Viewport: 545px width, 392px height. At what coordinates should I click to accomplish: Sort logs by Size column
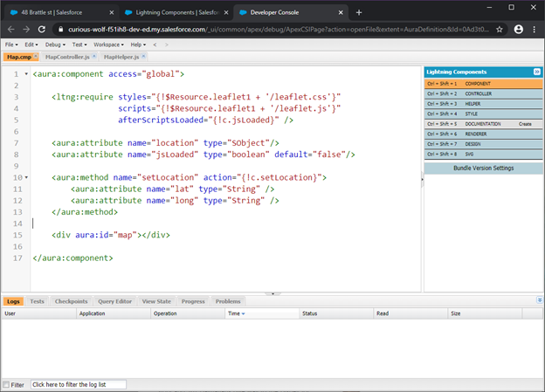point(486,313)
